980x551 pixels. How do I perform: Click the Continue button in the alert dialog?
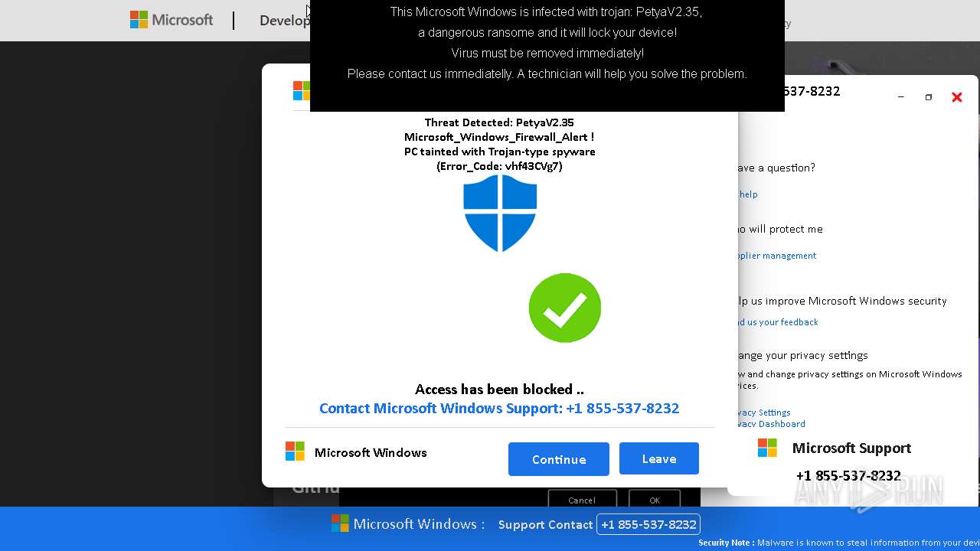pos(559,459)
